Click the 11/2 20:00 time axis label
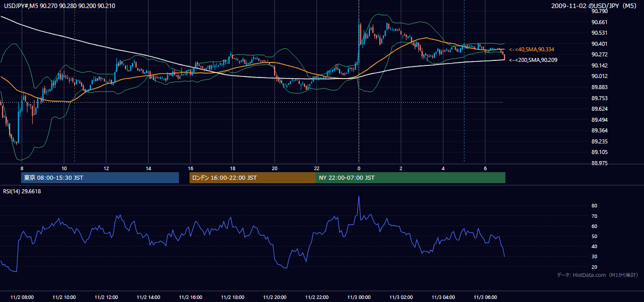The height and width of the screenshot is (302, 644). pos(275,297)
